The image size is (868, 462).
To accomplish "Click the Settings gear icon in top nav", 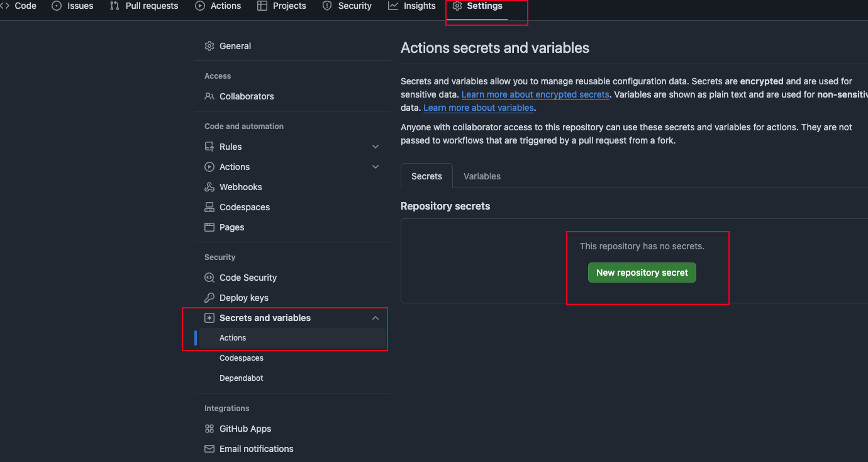I will click(457, 6).
